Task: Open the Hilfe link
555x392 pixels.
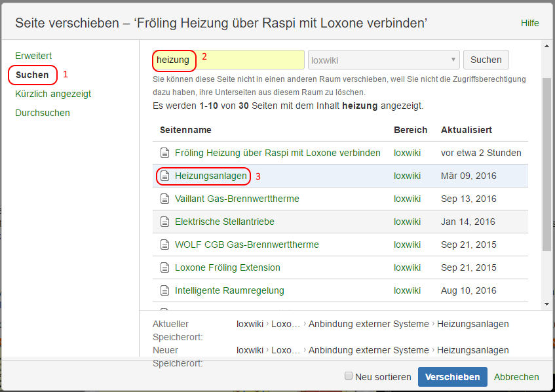Action: pyautogui.click(x=529, y=23)
